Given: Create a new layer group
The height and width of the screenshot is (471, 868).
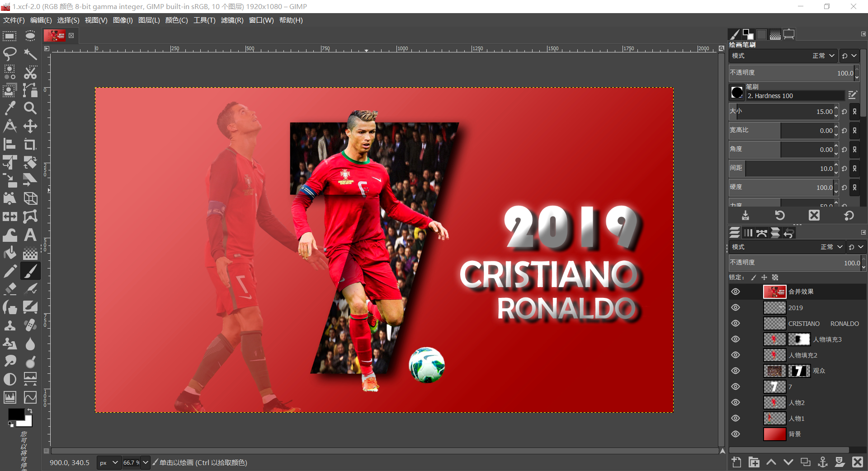Looking at the screenshot, I should point(754,462).
